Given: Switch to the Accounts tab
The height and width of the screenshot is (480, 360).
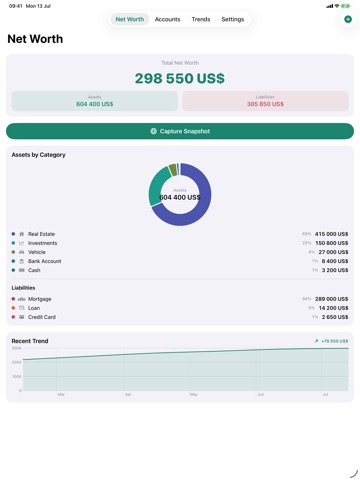Looking at the screenshot, I should (167, 19).
